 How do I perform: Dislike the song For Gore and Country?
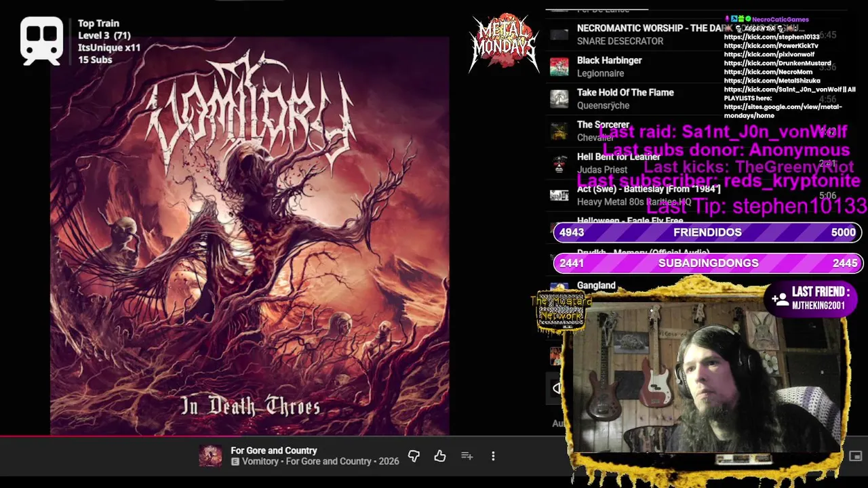414,456
